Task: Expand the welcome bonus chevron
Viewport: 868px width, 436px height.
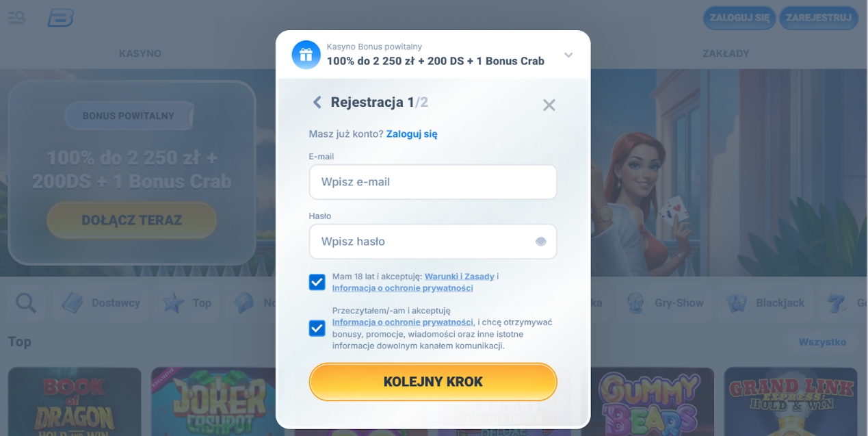Action: coord(568,55)
